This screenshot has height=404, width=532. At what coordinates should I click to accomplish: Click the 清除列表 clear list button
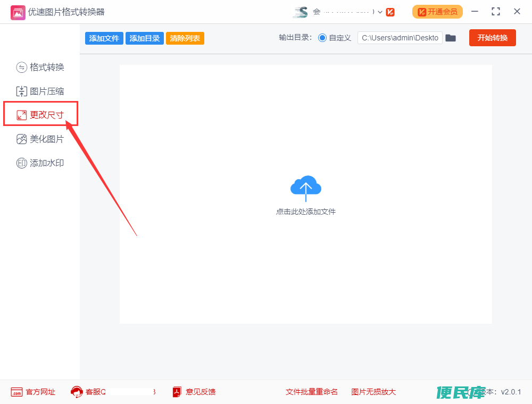185,38
